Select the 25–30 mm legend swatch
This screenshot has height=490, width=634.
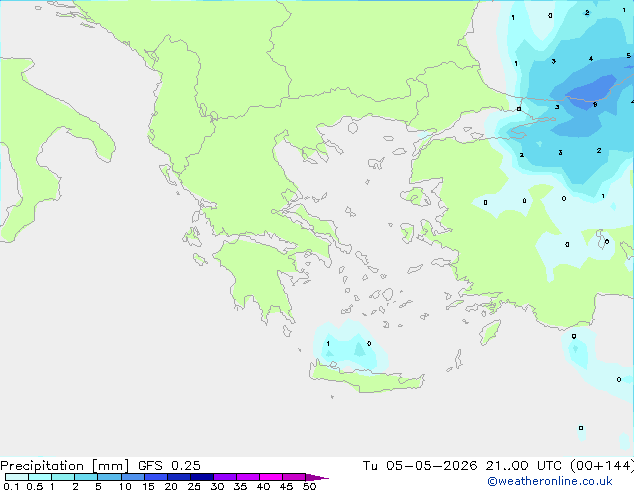coord(201,477)
